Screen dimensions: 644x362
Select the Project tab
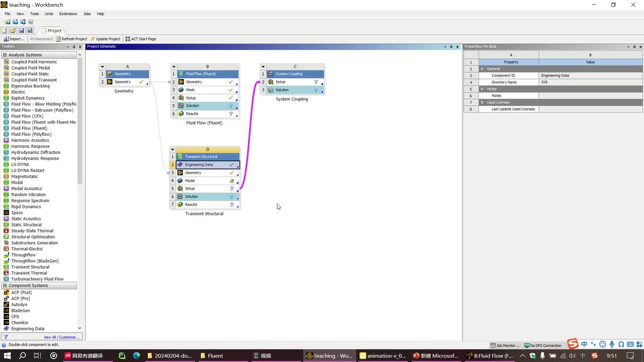click(52, 31)
